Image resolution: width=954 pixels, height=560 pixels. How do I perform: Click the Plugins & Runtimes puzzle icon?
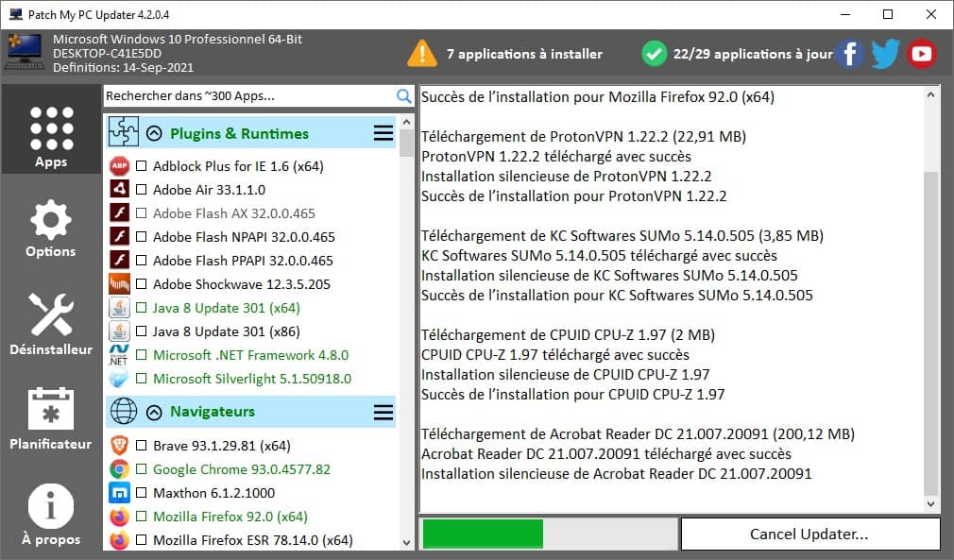click(124, 131)
